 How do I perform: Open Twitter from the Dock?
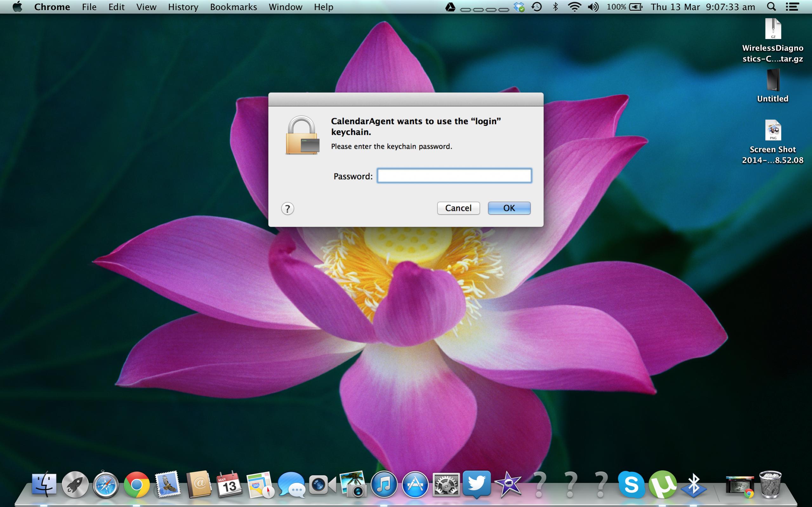(x=477, y=484)
